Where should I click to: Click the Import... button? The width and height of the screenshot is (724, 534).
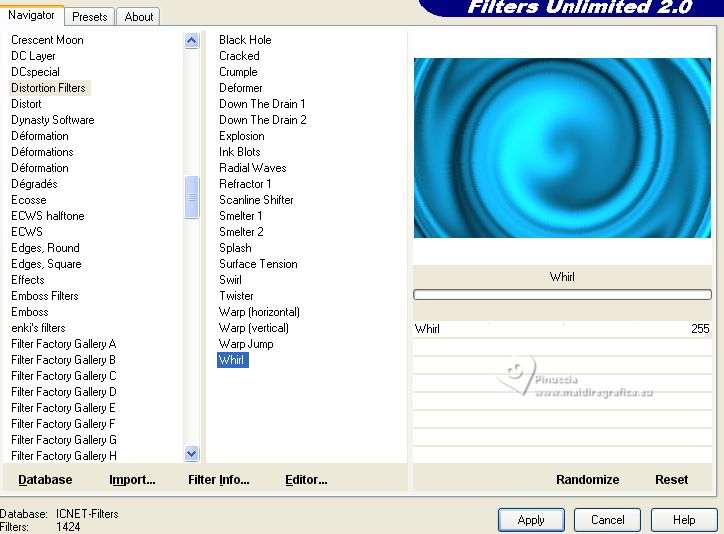(x=132, y=480)
